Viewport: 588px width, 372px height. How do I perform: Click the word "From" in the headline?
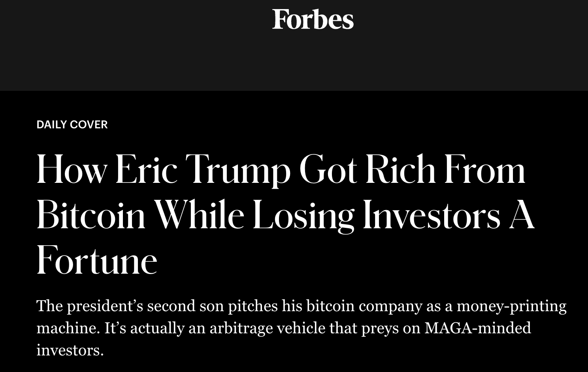(484, 170)
